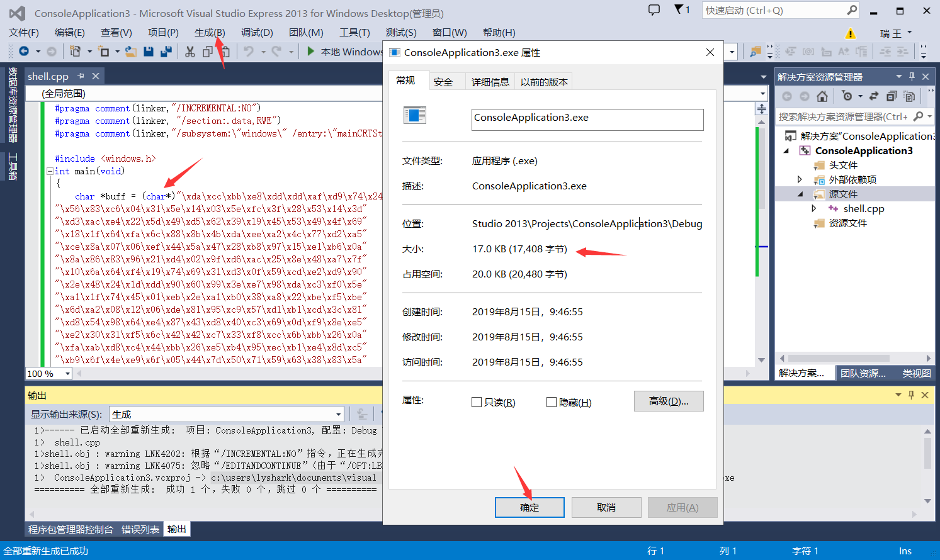Image resolution: width=940 pixels, height=560 pixels.
Task: Pin the shell.cpp editor tab
Action: [x=81, y=76]
